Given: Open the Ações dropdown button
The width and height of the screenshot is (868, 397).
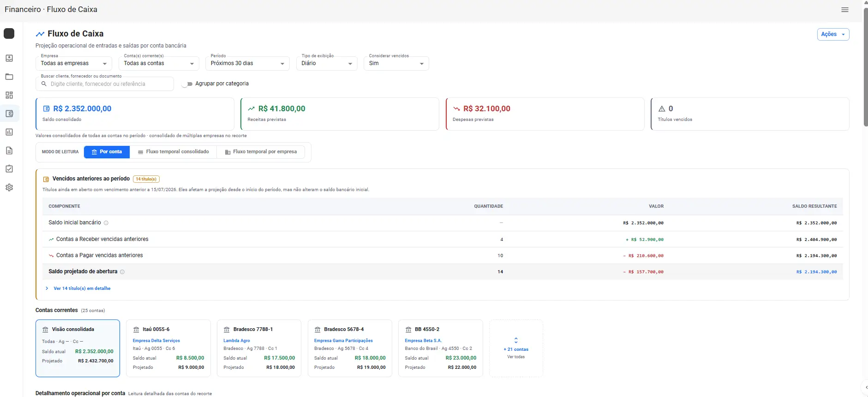Looking at the screenshot, I should coord(833,34).
